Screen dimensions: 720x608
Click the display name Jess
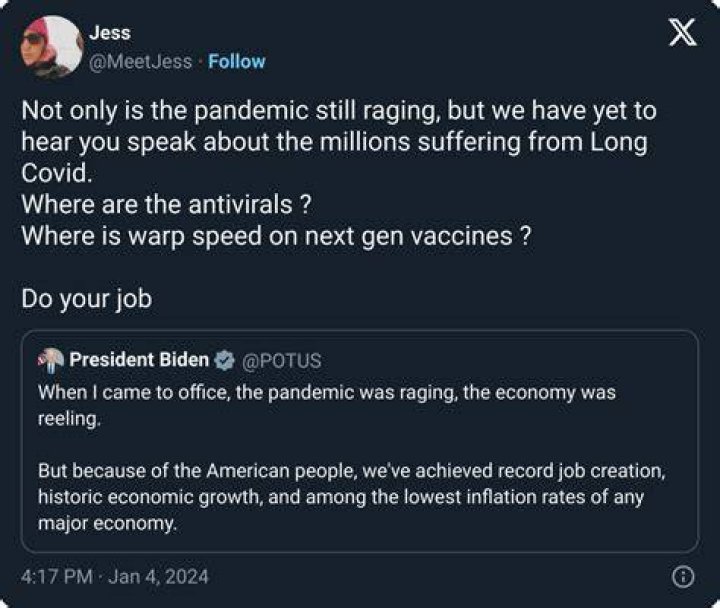(110, 33)
